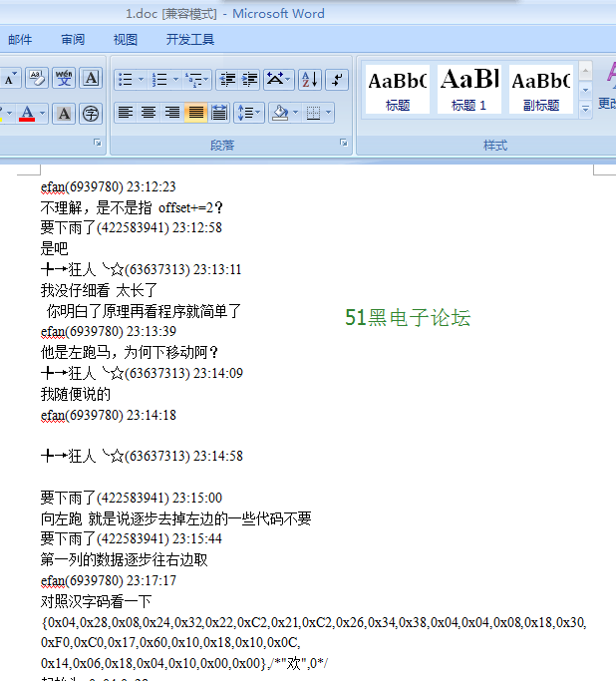The image size is (616, 681).
Task: Click the line '你明白了原理再看程序就简单了'
Action: point(144,311)
